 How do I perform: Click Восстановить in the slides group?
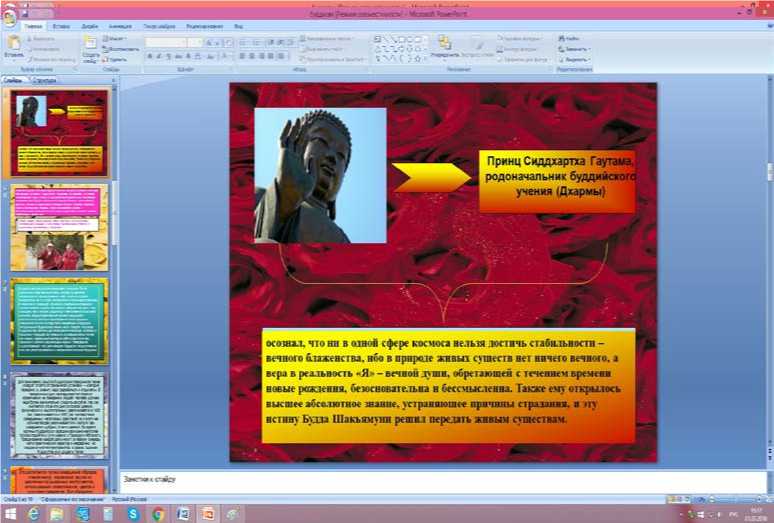click(x=120, y=48)
